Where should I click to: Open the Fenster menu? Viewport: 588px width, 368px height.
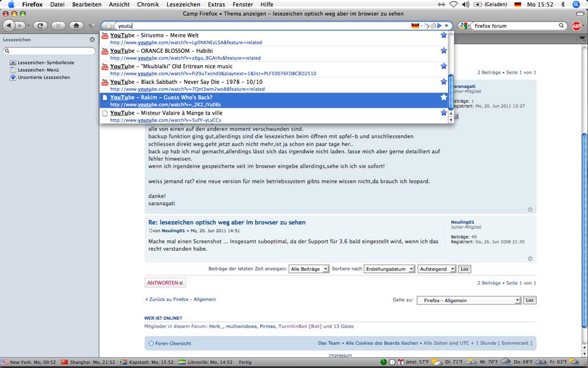pyautogui.click(x=242, y=5)
